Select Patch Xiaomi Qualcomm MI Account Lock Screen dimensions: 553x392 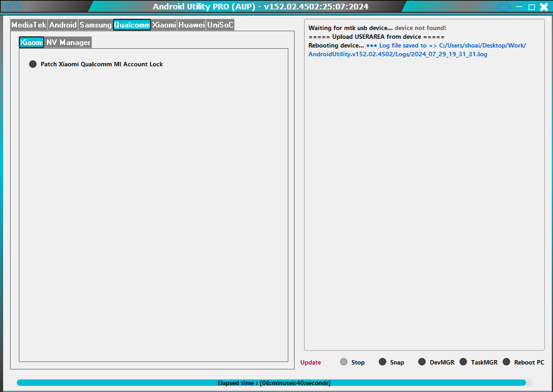point(33,64)
